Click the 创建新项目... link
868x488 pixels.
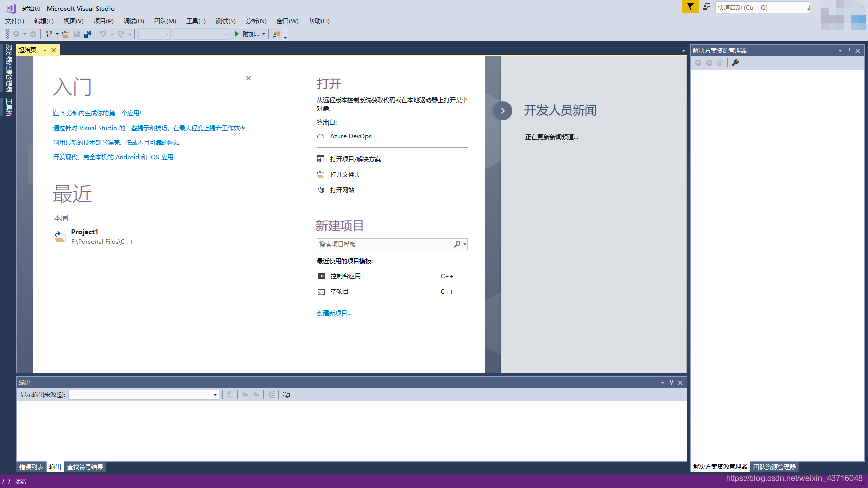pos(334,313)
